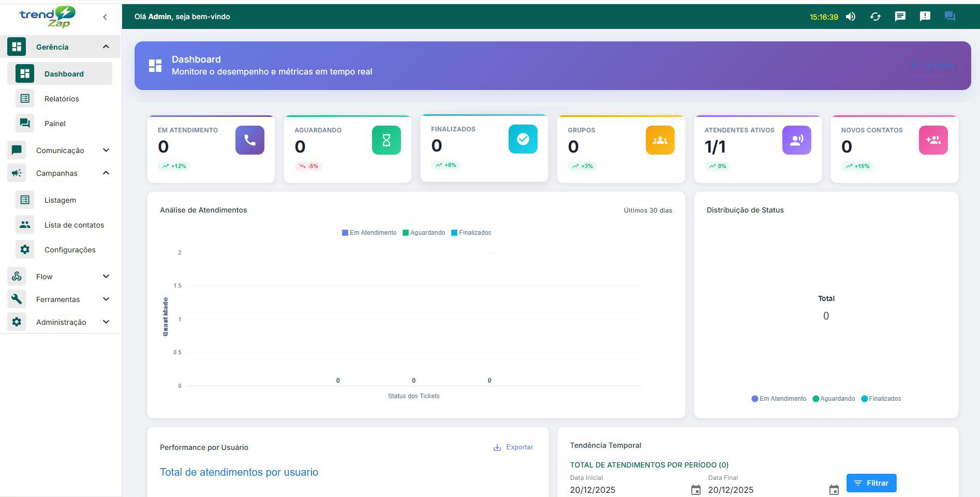This screenshot has width=980, height=497.
Task: Mute notification sounds via the speaker icon
Action: 850,16
